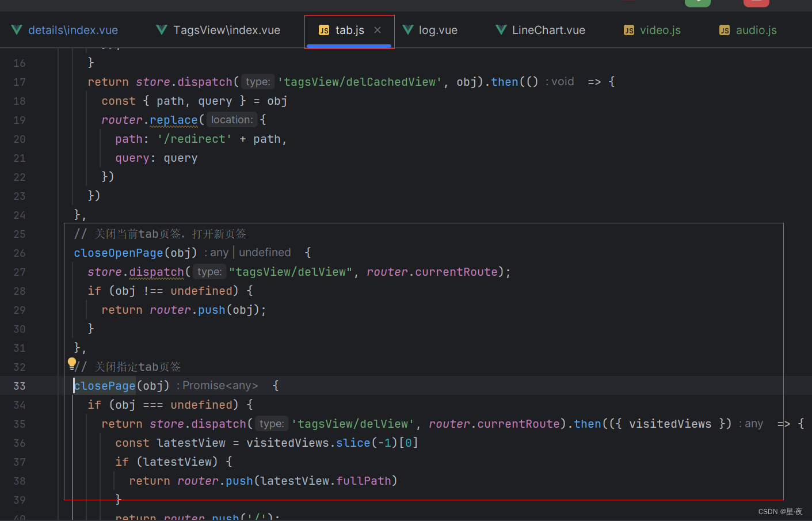
Task: Switch to the video.js tab
Action: click(652, 30)
